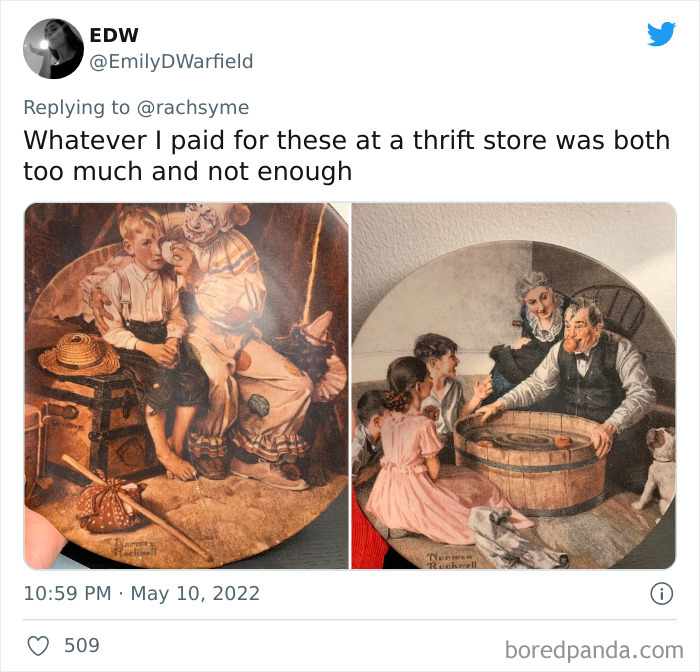Screen dimensions: 700x672
Task: Open the @EmilyDWarfield handle
Action: pos(171,61)
